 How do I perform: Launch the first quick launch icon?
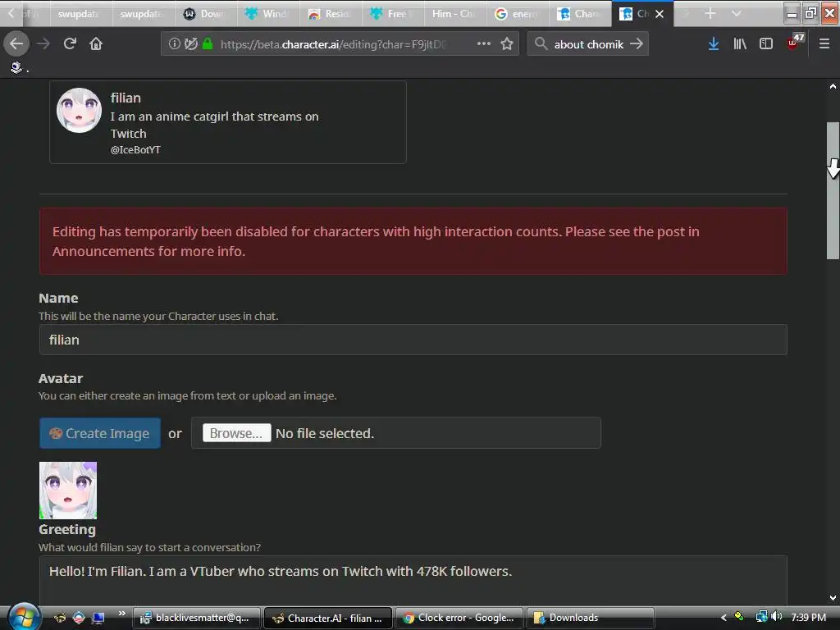tap(60, 618)
